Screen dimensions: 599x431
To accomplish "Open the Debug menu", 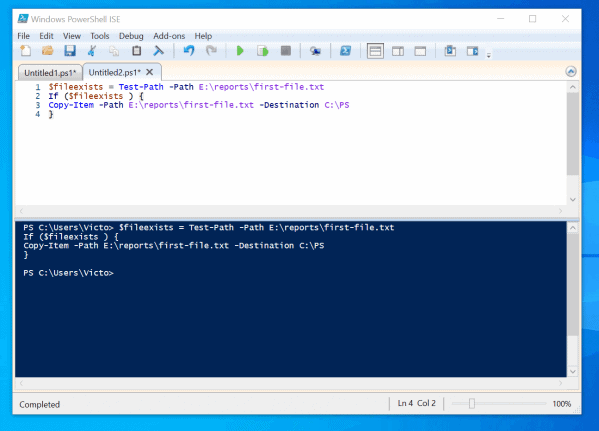I will [131, 36].
